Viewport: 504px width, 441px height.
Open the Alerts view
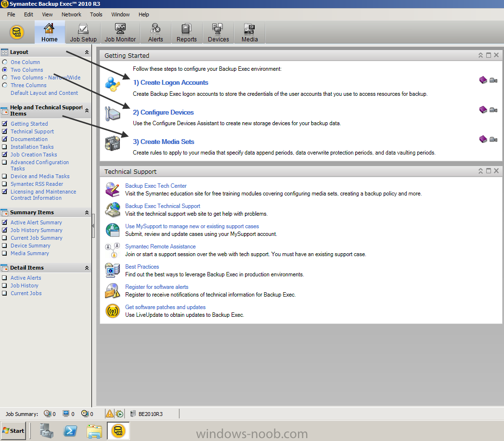tap(155, 32)
